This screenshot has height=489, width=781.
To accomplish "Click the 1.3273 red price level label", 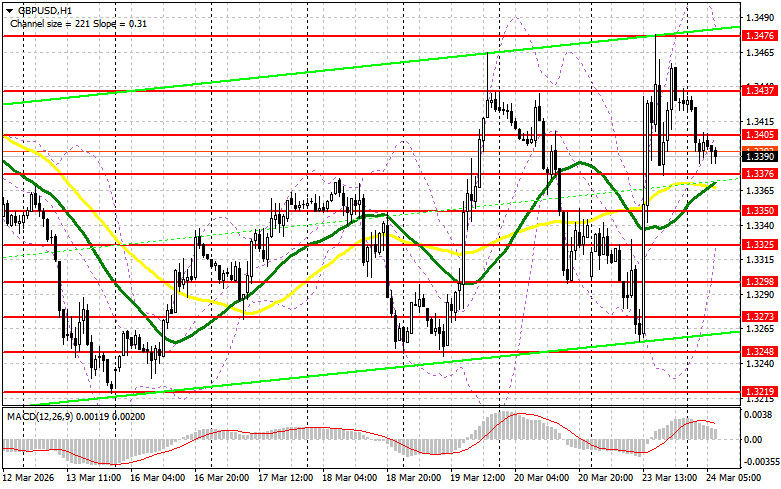I will [x=759, y=317].
